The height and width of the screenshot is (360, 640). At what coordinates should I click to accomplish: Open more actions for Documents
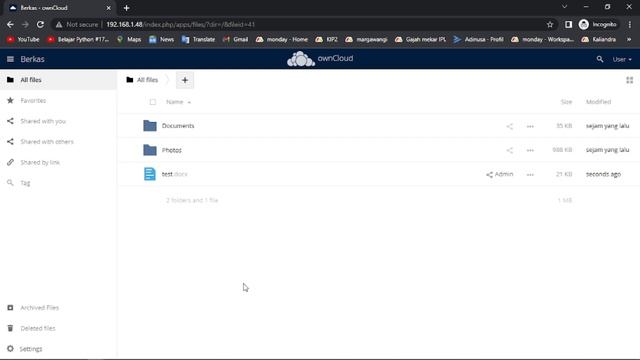530,126
